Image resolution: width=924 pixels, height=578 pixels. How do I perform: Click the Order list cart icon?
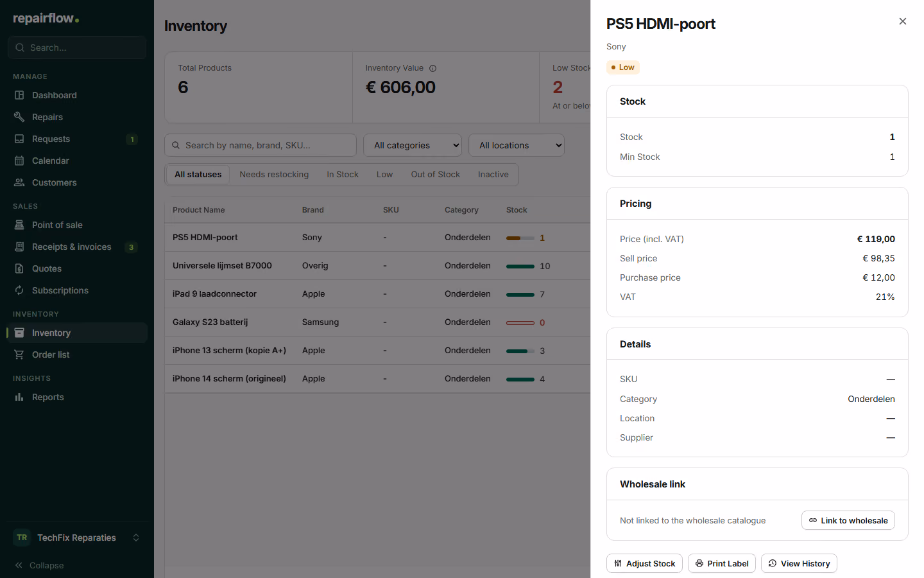[x=19, y=355]
